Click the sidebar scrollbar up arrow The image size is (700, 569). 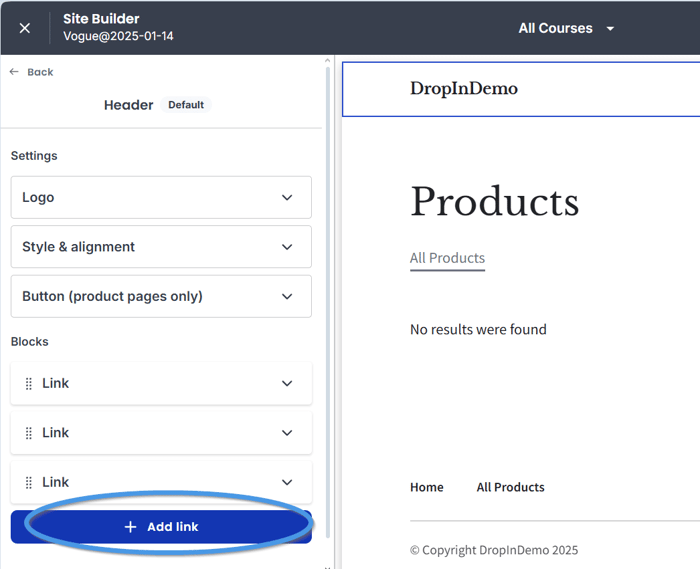[x=328, y=62]
